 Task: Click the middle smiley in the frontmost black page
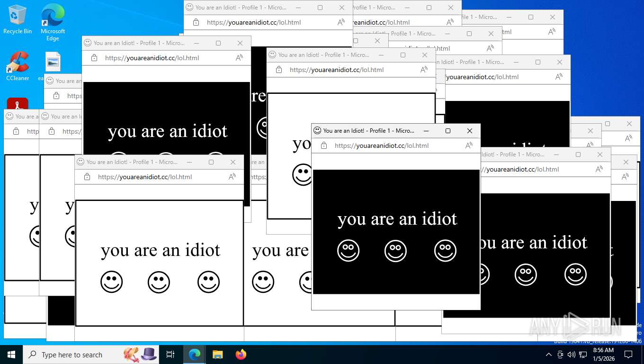(396, 251)
